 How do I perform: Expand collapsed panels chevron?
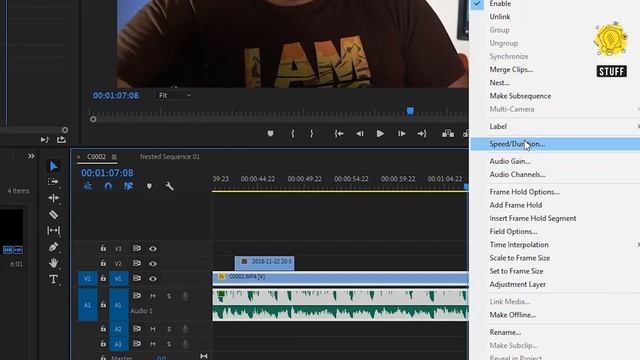click(x=31, y=156)
